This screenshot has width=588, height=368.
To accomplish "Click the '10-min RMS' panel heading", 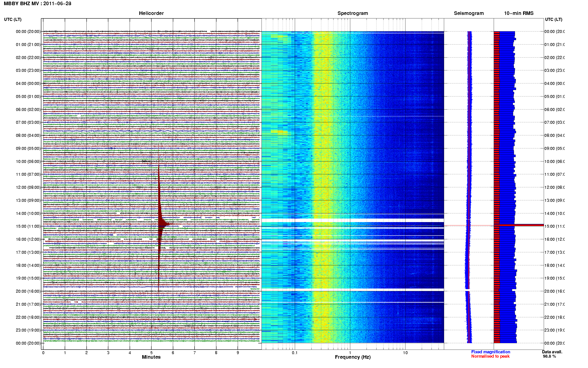I will (x=519, y=13).
